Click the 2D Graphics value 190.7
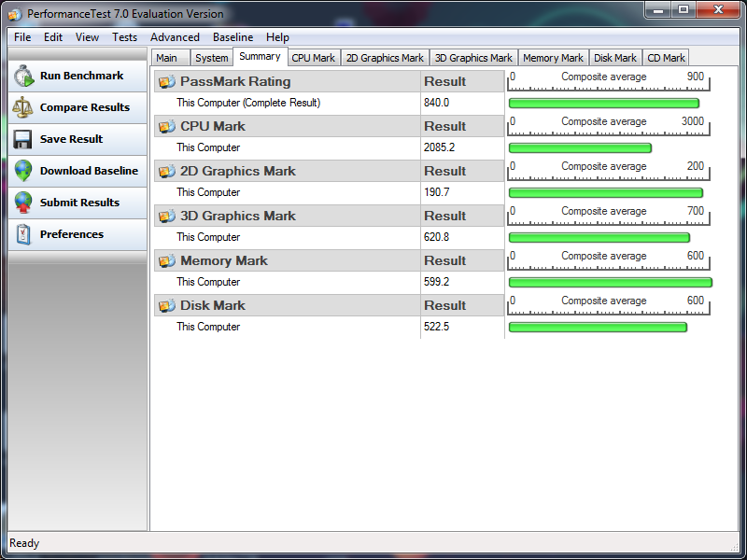This screenshot has height=560, width=747. click(x=436, y=192)
